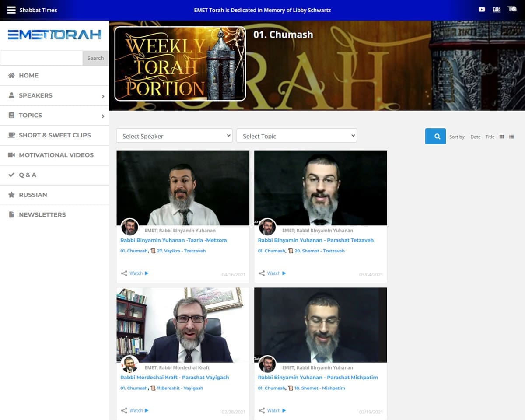
Task: Click the document icon beside Newsletters
Action: [11, 214]
